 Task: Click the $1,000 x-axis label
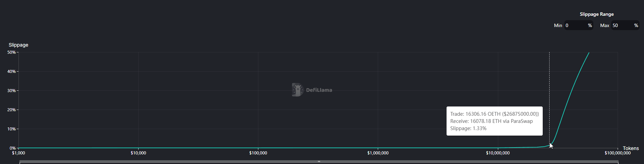18,153
